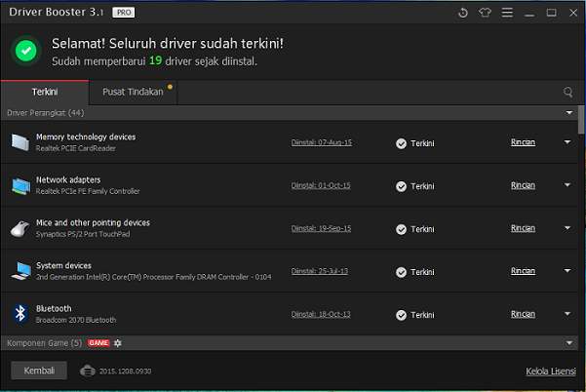Open Rincian link for Realtek PCIE CardReader
This screenshot has height=392, width=586.
[523, 142]
